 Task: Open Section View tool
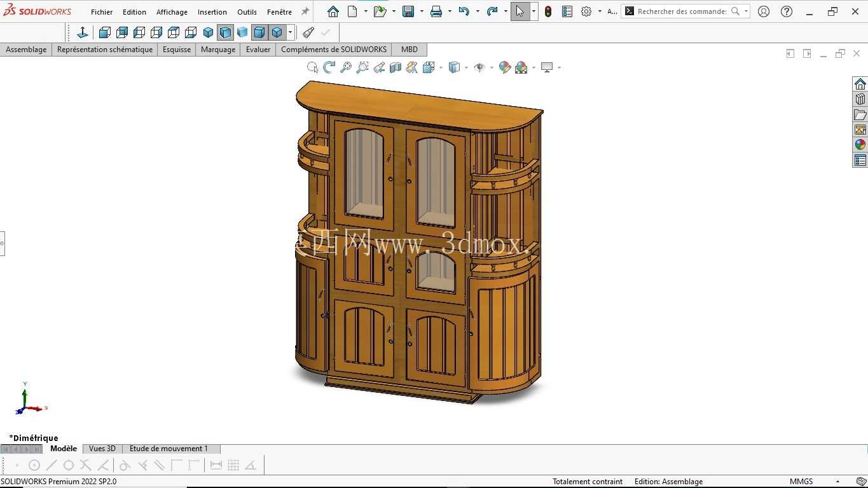tap(395, 67)
